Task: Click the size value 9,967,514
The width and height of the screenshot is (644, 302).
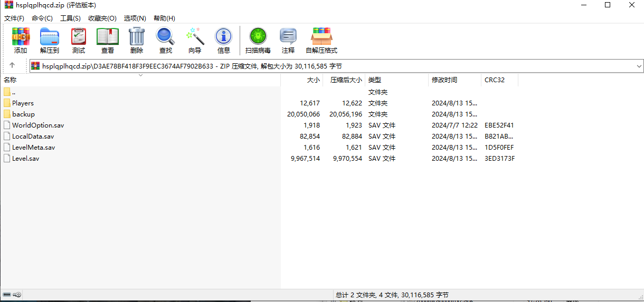Action: click(305, 158)
